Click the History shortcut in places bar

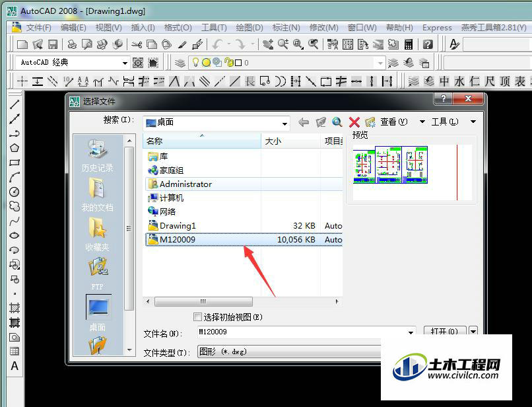[x=98, y=156]
